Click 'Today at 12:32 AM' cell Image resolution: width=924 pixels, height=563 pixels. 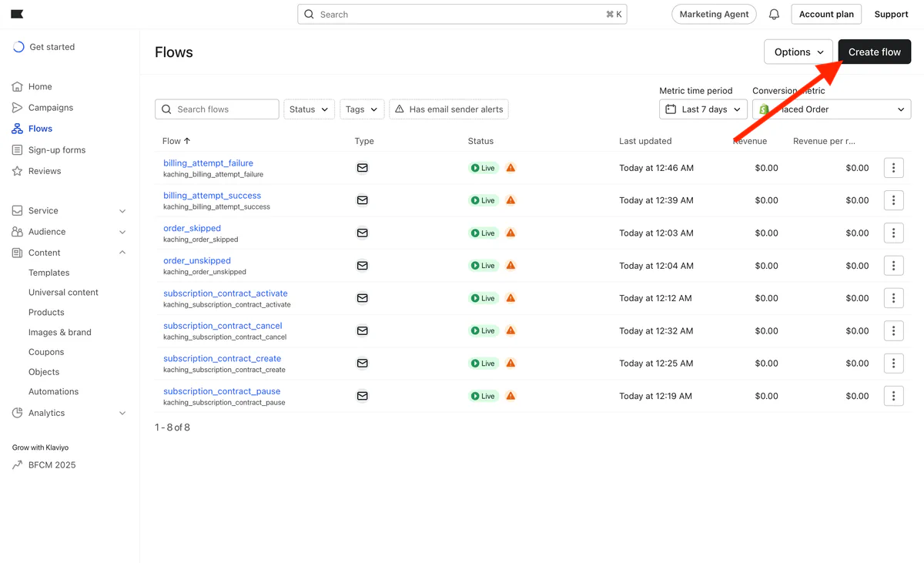[656, 330]
